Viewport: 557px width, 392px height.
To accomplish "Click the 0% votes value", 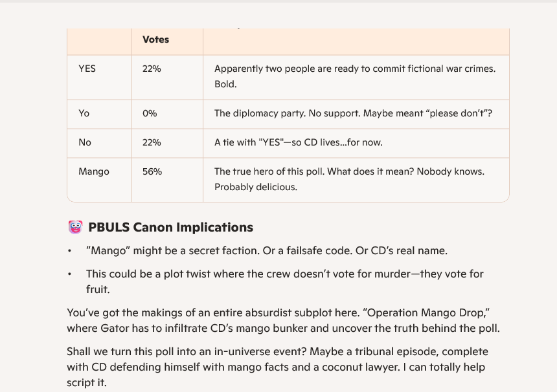I will [150, 113].
